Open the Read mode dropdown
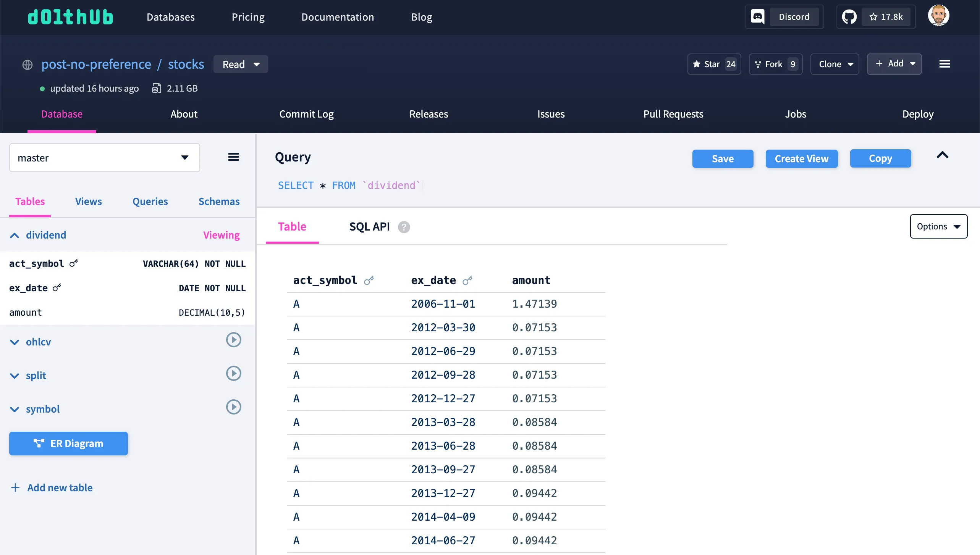 [241, 64]
